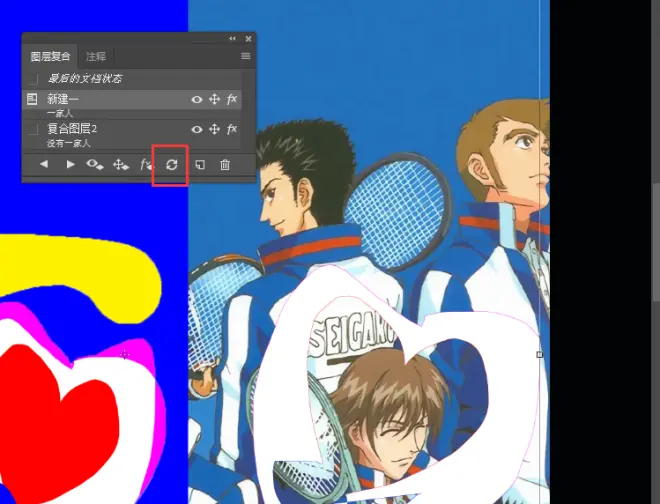Update positions of selected layer comps

point(121,165)
